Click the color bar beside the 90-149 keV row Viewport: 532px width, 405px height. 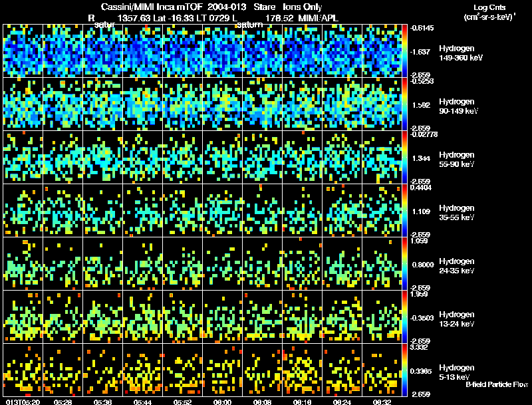pyautogui.click(x=404, y=104)
